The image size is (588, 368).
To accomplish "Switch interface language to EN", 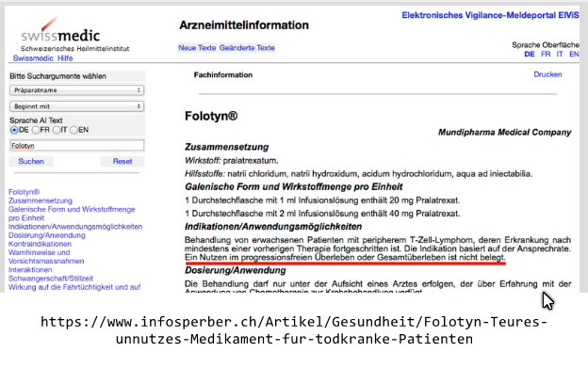I will tap(574, 55).
